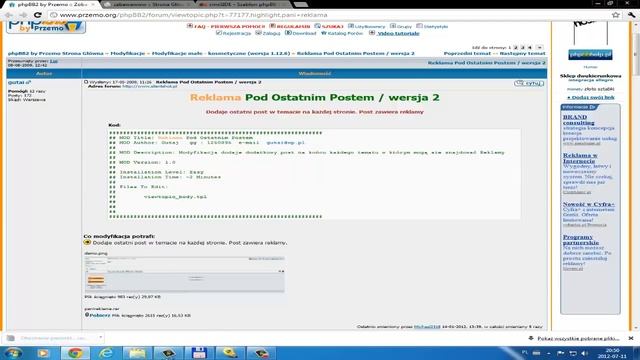
Task: Switch to the third browser tab
Action: click(244, 4)
